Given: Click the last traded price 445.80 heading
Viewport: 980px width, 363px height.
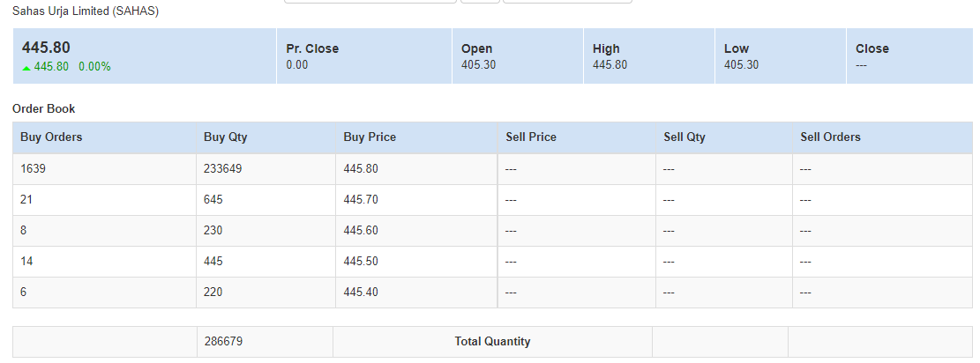Looking at the screenshot, I should click(46, 48).
